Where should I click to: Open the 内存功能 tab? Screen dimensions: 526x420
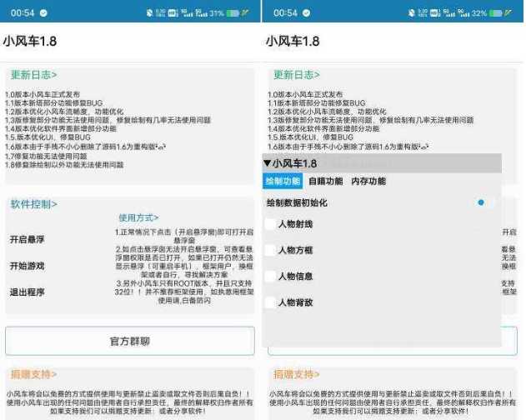[x=368, y=182]
